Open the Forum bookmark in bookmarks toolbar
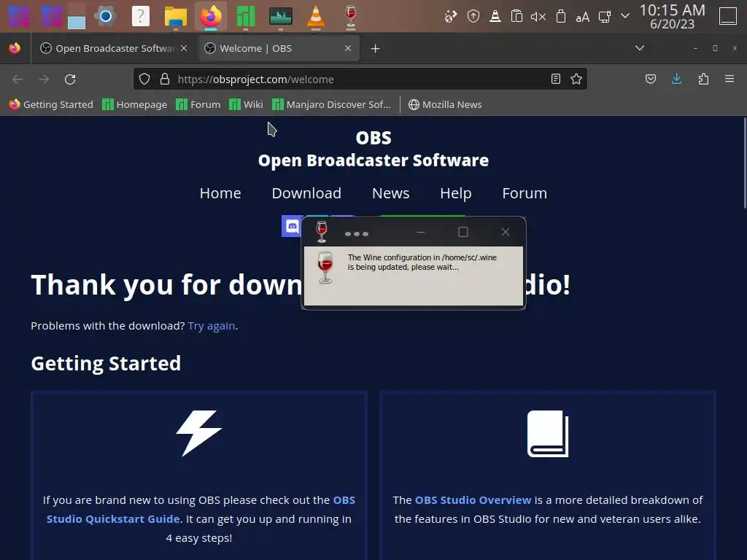This screenshot has width=747, height=560. [198, 104]
